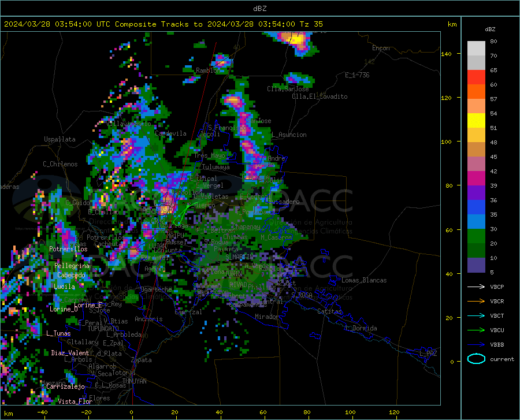The image size is (520, 420).
Task: Click the 'Carrizalejo' map label
Action: [65, 386]
